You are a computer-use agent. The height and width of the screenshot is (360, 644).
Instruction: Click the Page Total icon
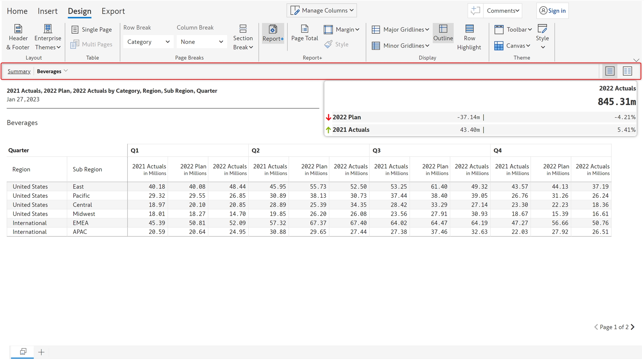pos(304,29)
